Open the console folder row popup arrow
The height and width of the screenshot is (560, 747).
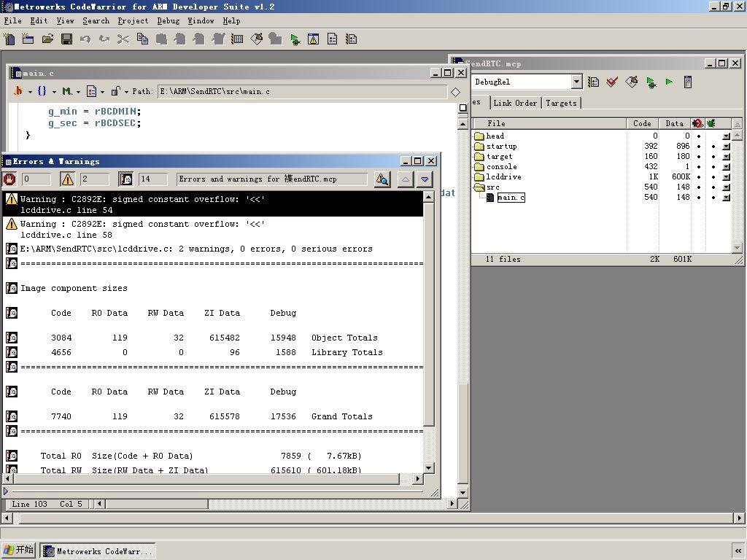[x=726, y=167]
